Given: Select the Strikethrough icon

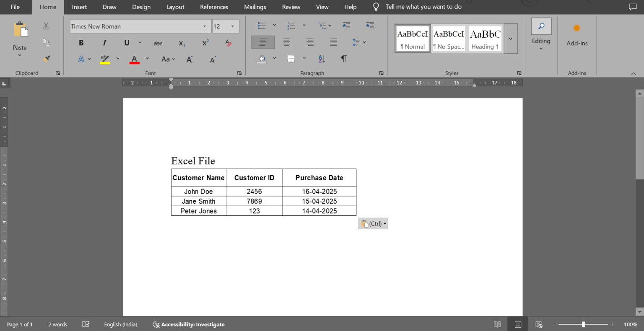Looking at the screenshot, I should click(158, 43).
